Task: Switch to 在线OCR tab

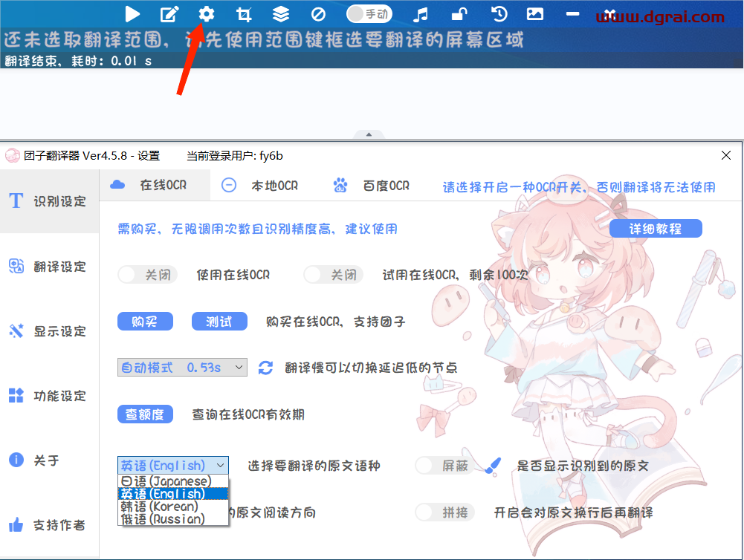Action: click(155, 185)
